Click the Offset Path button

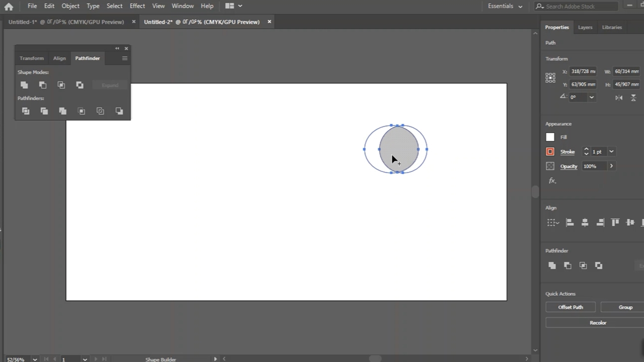pos(571,307)
